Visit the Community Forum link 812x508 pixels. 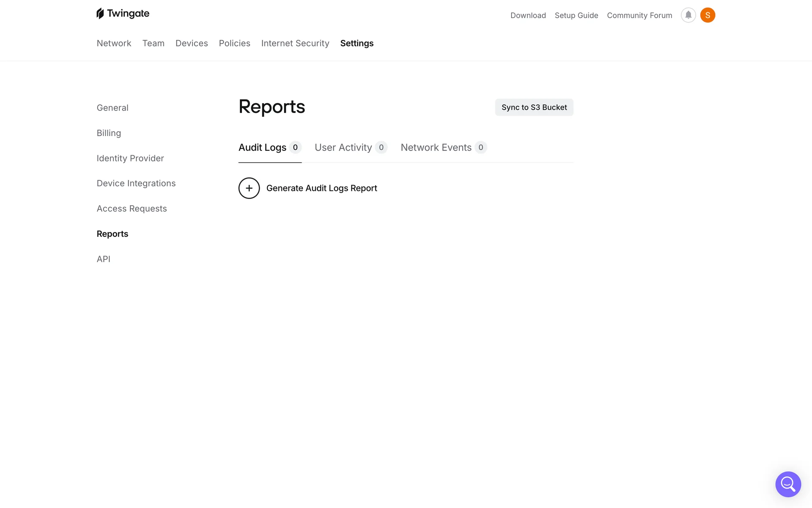click(x=639, y=15)
